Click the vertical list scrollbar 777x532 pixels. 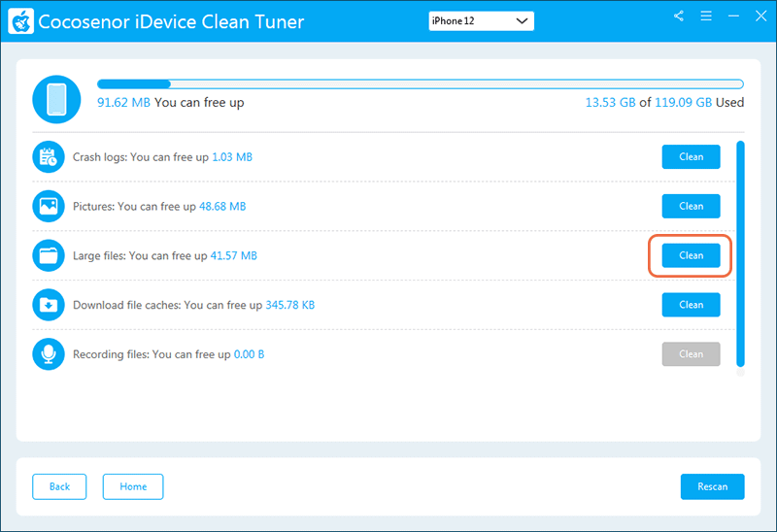740,253
